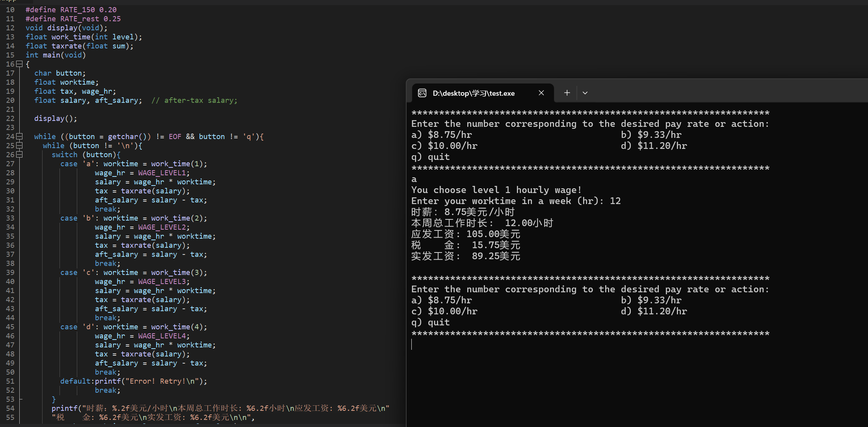Click WAGE_LEVEL4 on line 46
This screenshot has width=868, height=427.
[162, 336]
